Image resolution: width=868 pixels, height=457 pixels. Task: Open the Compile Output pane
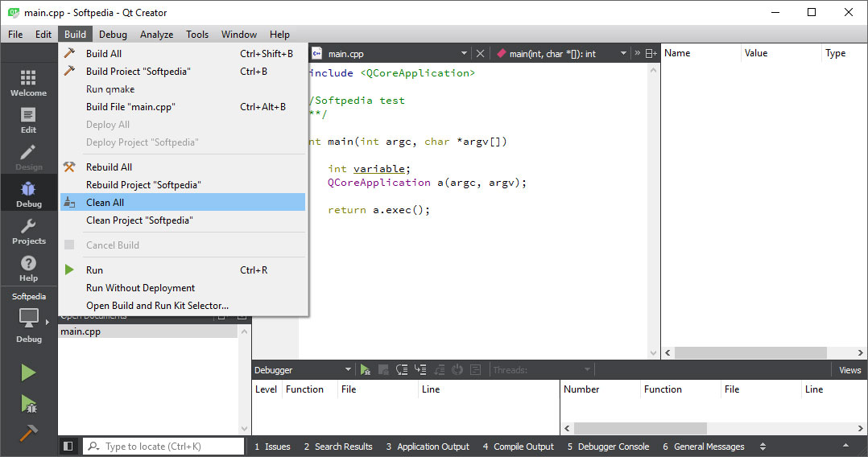518,447
